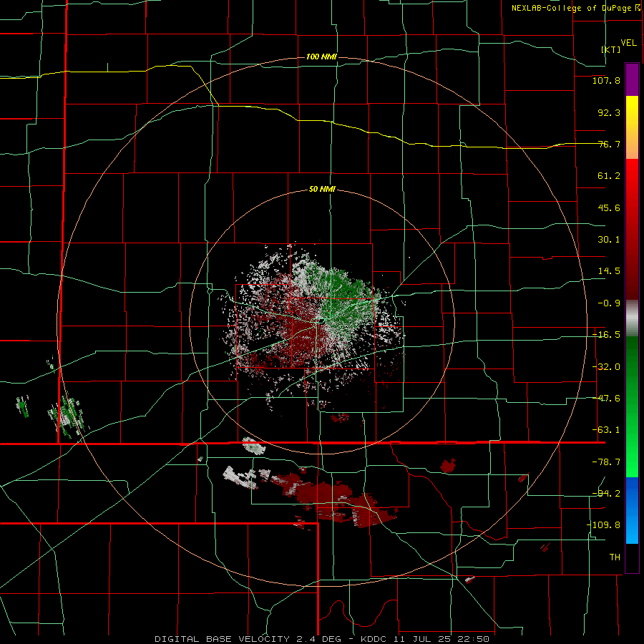Screen dimensions: 644x644
Task: Select the 30.1 velocity value
Action: click(609, 240)
